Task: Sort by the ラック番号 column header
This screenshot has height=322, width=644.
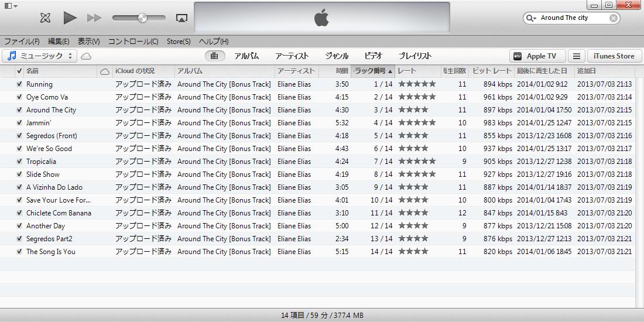Action: pos(372,71)
